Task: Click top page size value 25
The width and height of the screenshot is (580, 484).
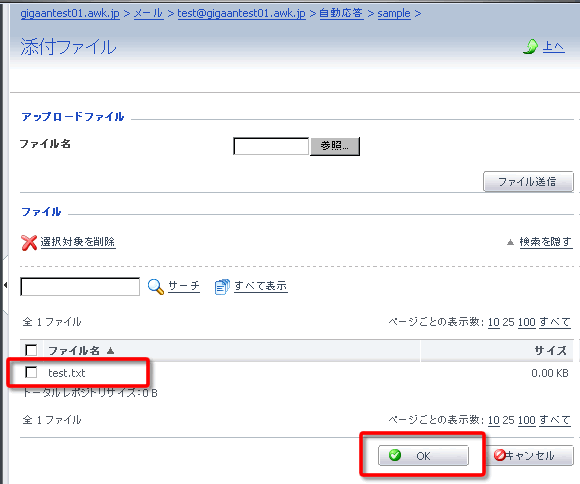Action: coord(509,322)
